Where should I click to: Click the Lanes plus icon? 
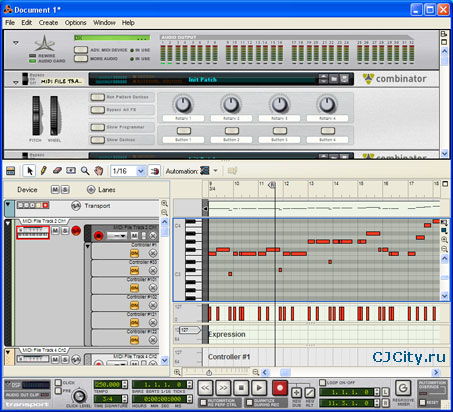(91, 190)
